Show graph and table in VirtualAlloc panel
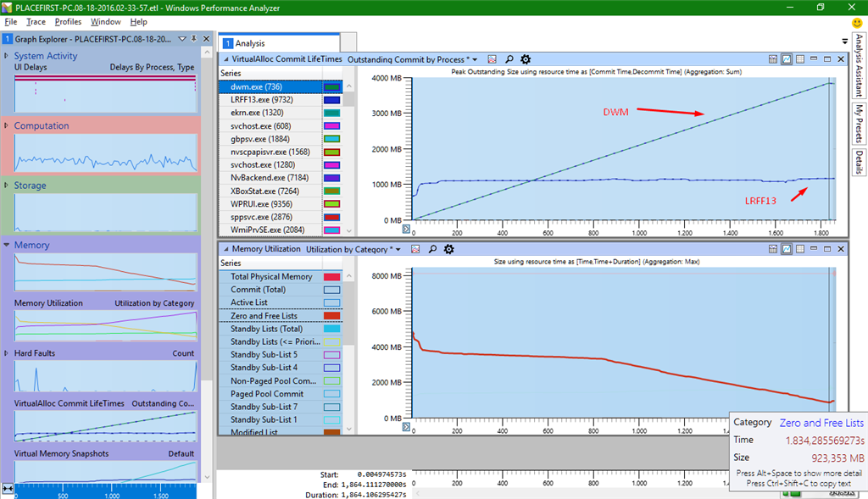 [773, 59]
